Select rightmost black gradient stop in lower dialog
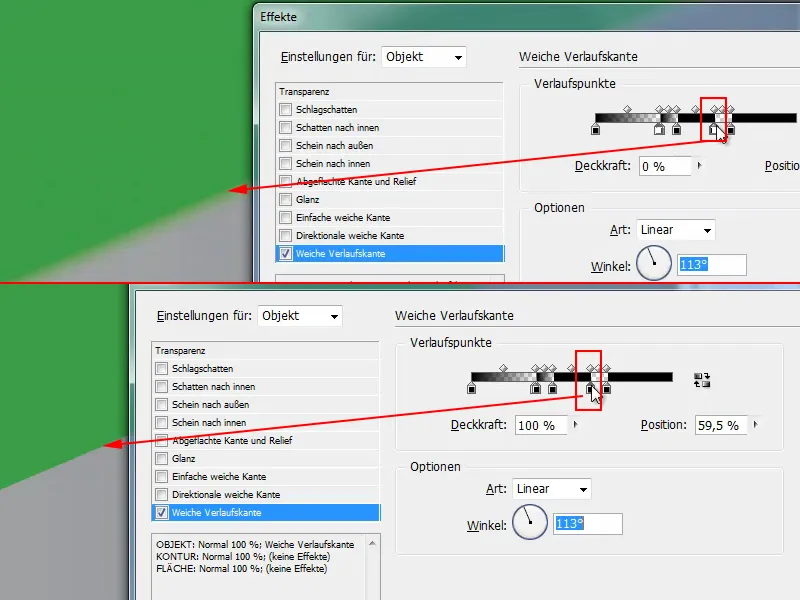Screen dimensions: 800x600 [607, 389]
